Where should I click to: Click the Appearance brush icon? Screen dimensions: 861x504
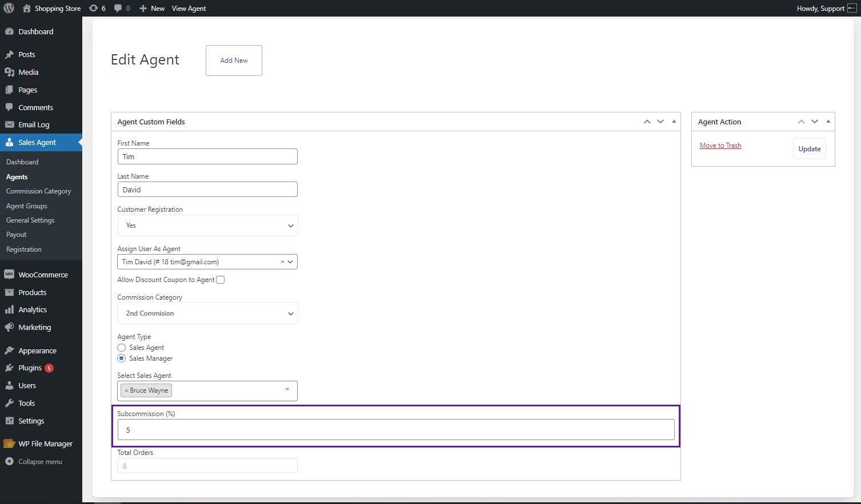click(9, 350)
